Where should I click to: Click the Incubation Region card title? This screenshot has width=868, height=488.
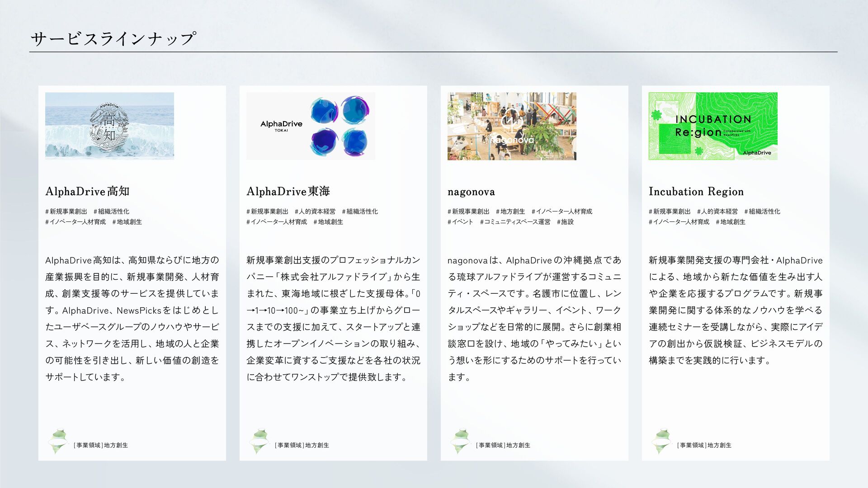click(696, 192)
